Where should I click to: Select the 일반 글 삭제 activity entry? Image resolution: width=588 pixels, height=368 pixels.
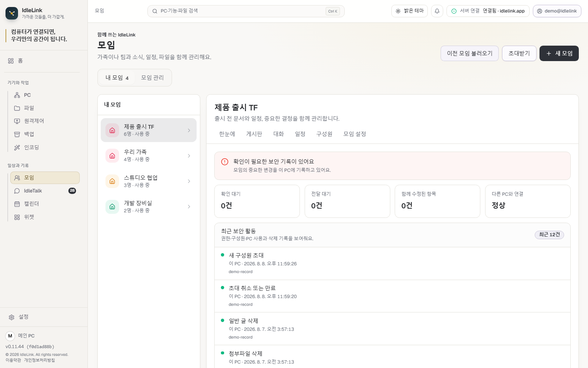(x=392, y=329)
